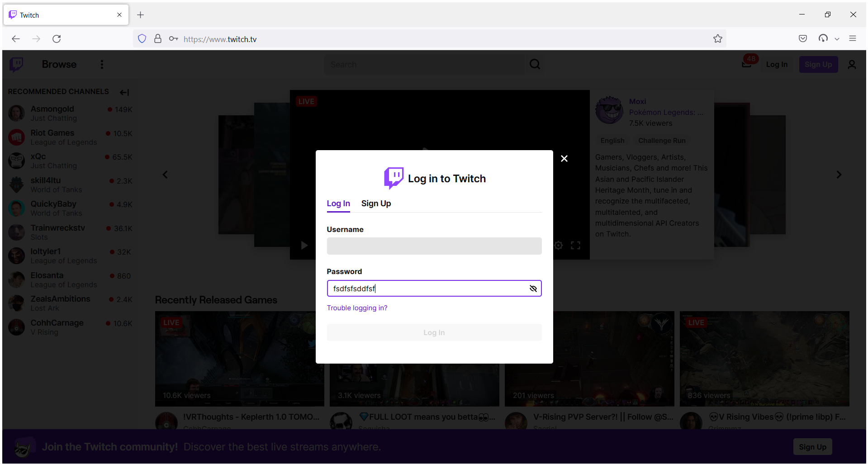Image resolution: width=868 pixels, height=464 pixels.
Task: Click Log In in the top navigation
Action: tap(777, 65)
